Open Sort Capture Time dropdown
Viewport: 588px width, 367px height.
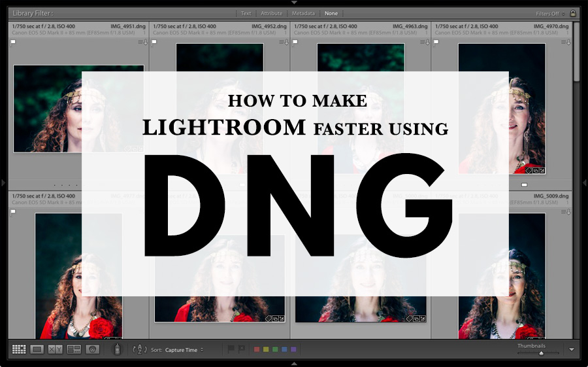[x=184, y=350]
